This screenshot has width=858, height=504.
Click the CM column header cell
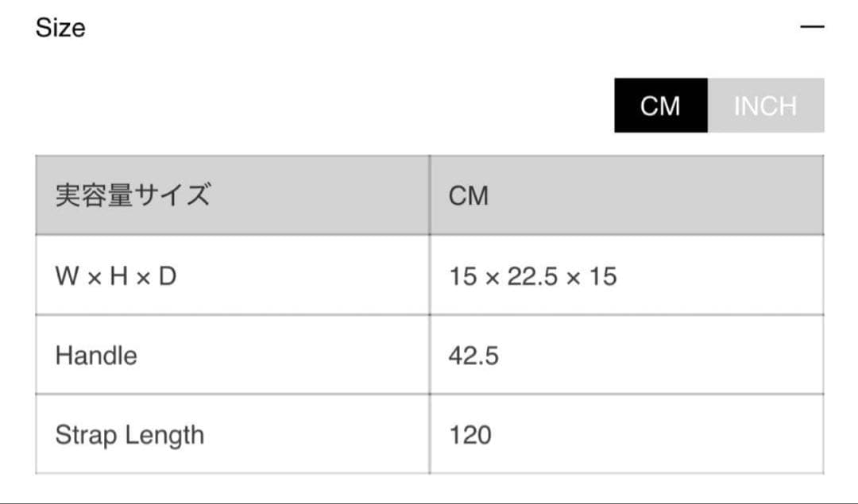(x=469, y=195)
